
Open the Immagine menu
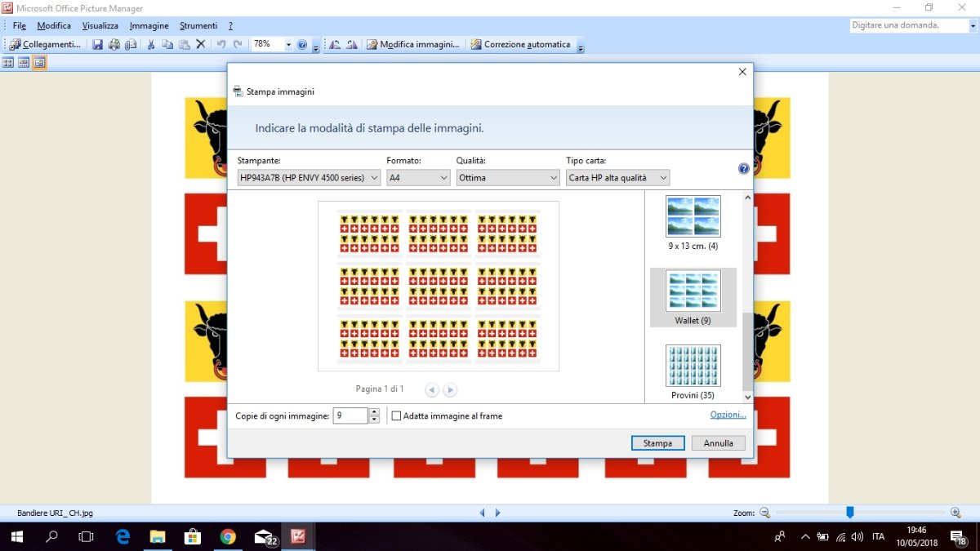[149, 26]
